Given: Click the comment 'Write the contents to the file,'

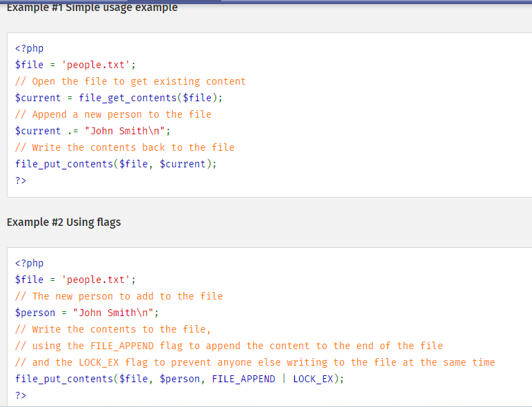Looking at the screenshot, I should coord(113,329).
